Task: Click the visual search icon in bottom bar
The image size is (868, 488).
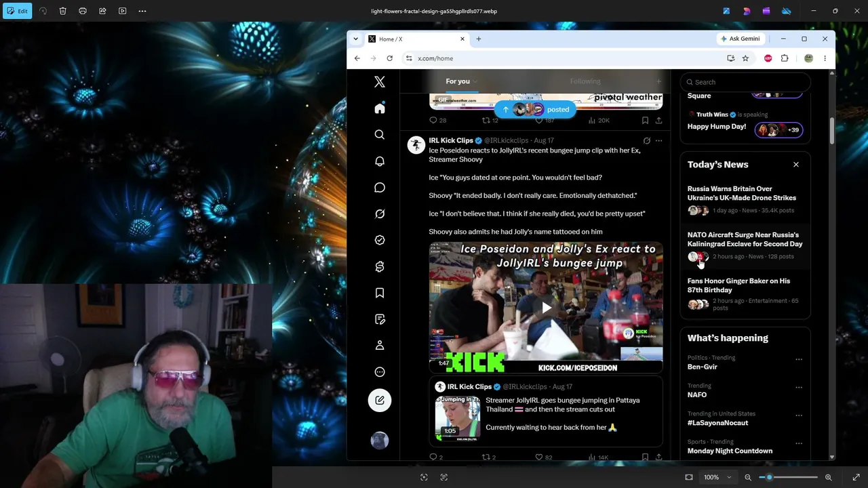Action: (424, 477)
